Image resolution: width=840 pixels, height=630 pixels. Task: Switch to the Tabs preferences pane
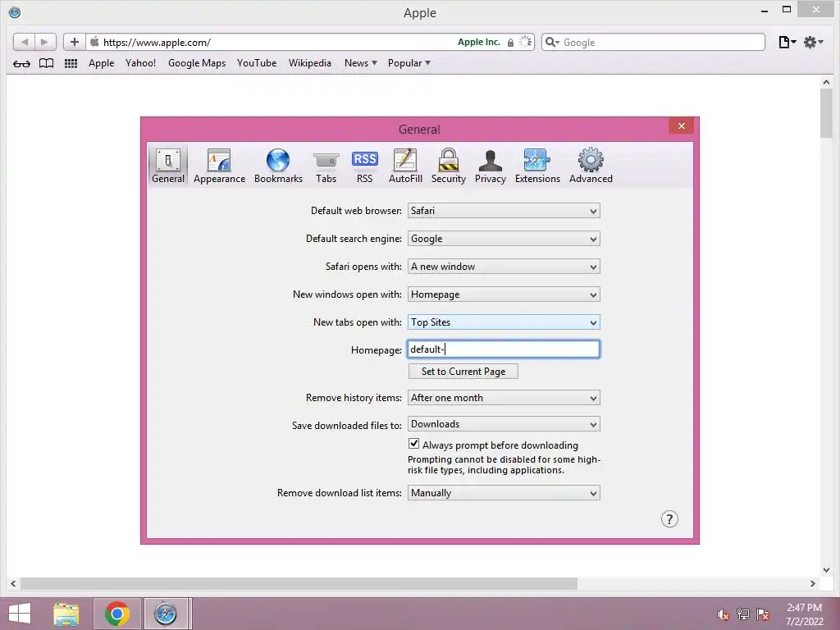[x=326, y=166]
